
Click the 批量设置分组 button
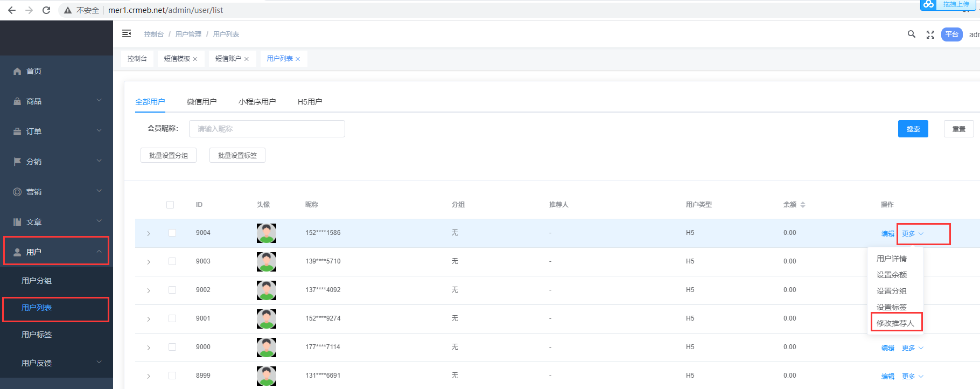tap(169, 156)
